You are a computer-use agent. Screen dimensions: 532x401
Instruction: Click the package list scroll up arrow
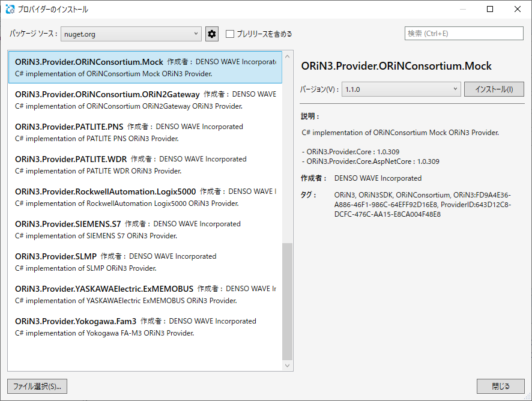pyautogui.click(x=288, y=56)
